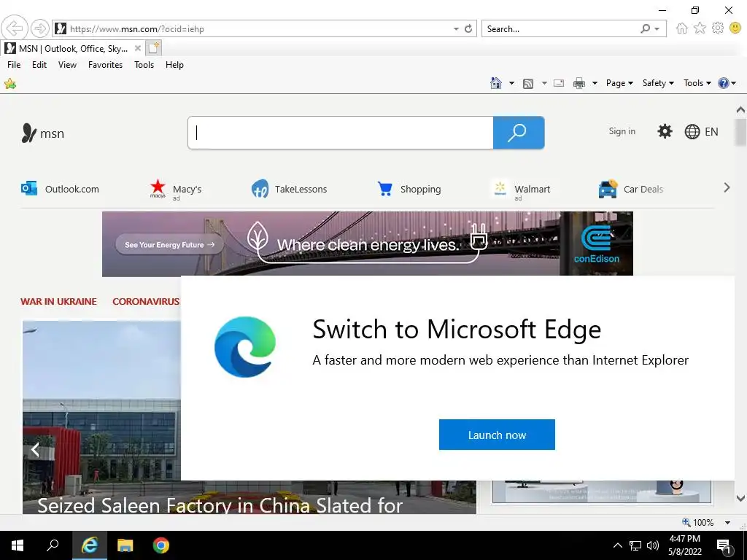The height and width of the screenshot is (560, 747).
Task: Open MSN page settings gear icon
Action: coord(665,131)
